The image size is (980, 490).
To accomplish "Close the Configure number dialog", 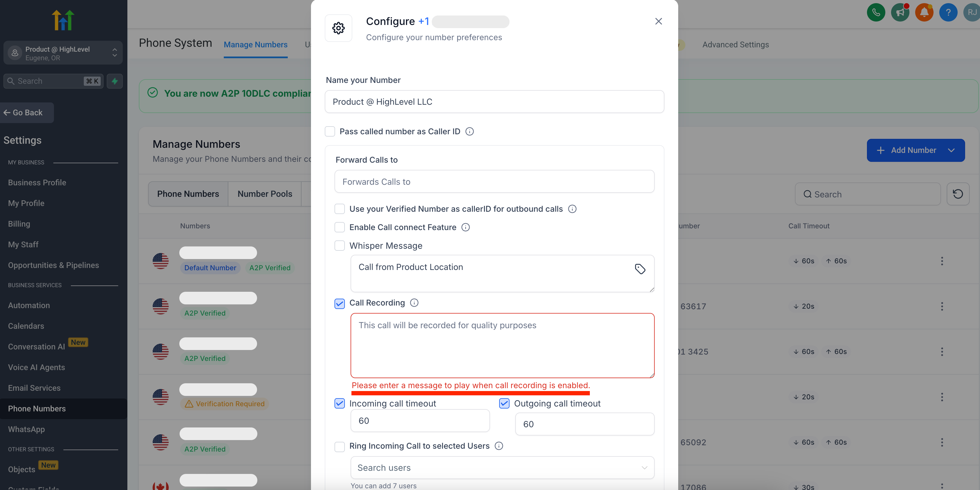I will click(658, 21).
